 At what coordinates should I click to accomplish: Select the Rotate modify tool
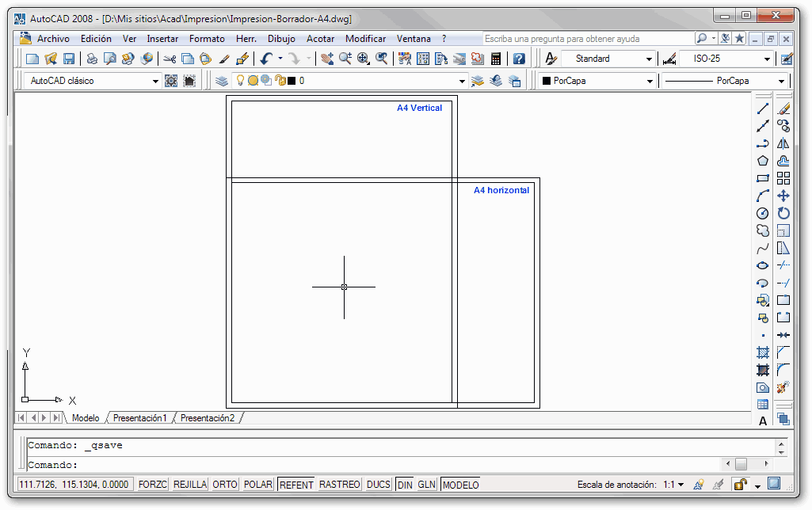tap(783, 213)
